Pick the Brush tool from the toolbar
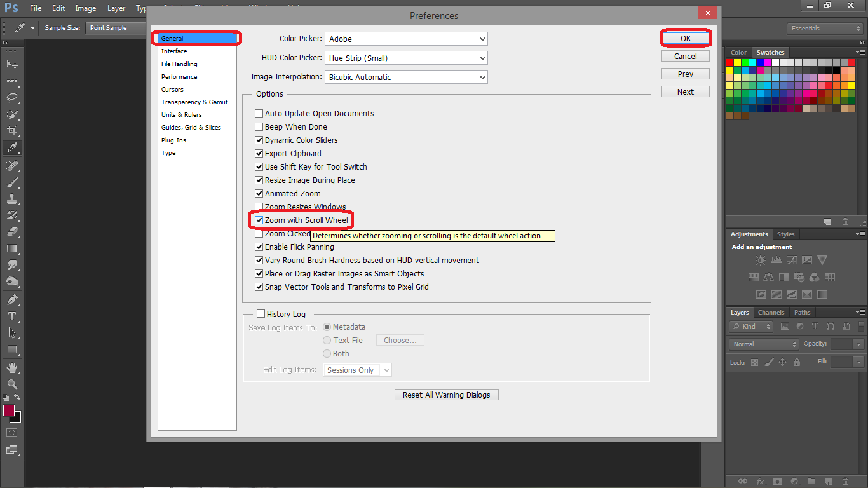This screenshot has width=868, height=488. [x=13, y=182]
